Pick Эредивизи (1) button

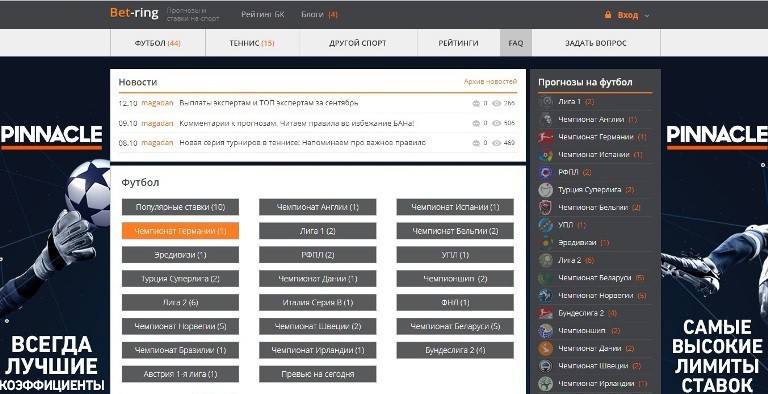(180, 255)
